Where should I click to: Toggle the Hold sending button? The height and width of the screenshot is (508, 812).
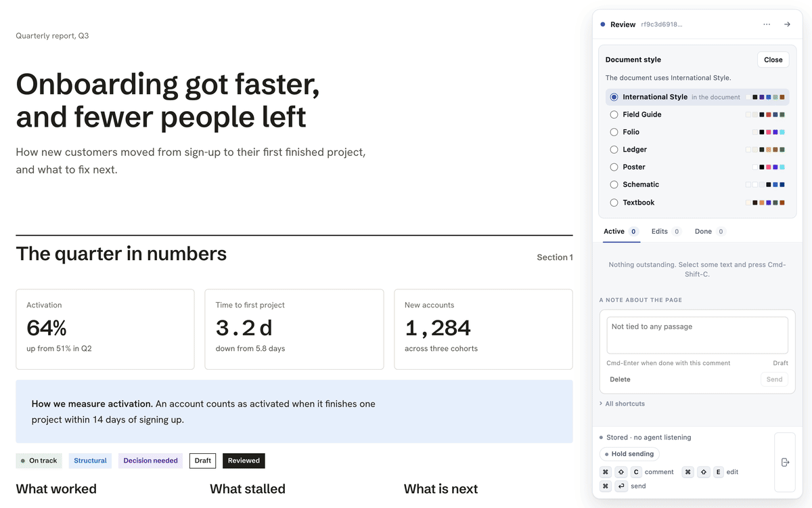629,454
